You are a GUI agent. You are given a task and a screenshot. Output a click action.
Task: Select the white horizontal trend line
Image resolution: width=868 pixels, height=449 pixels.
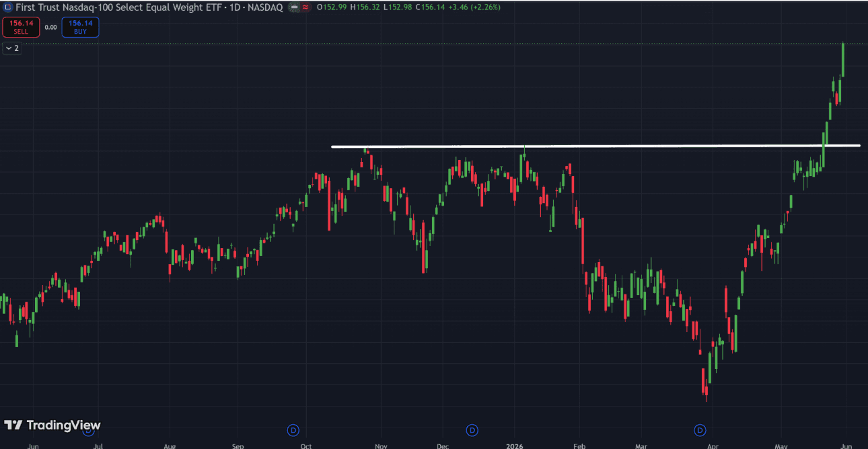pos(595,146)
